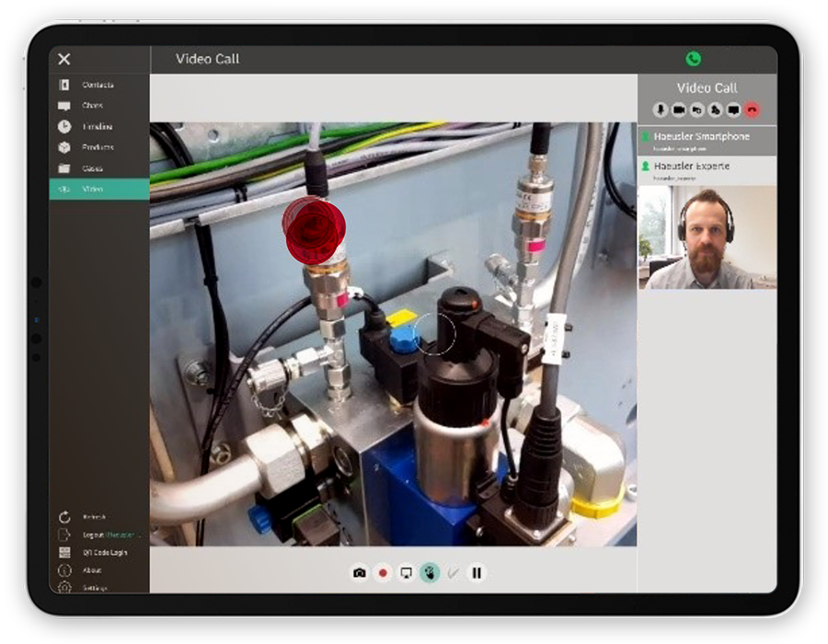
Task: Open QR Code Login
Action: pyautogui.click(x=104, y=552)
